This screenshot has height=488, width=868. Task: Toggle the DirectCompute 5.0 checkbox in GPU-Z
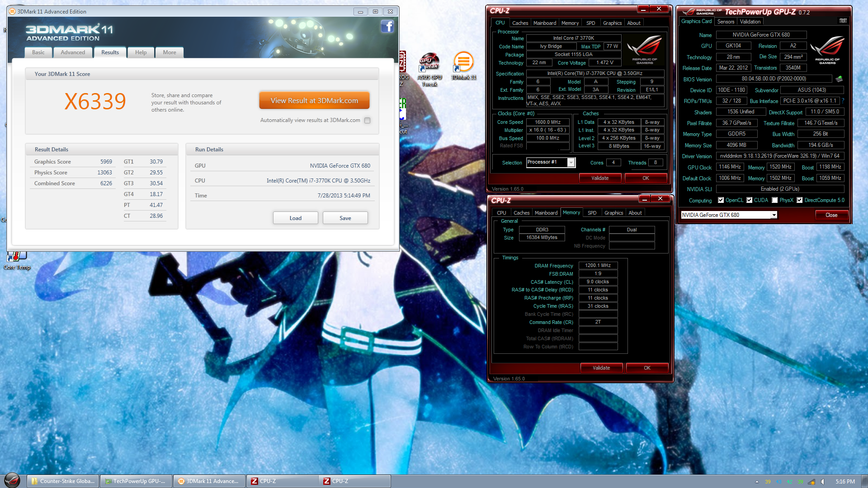pyautogui.click(x=800, y=200)
